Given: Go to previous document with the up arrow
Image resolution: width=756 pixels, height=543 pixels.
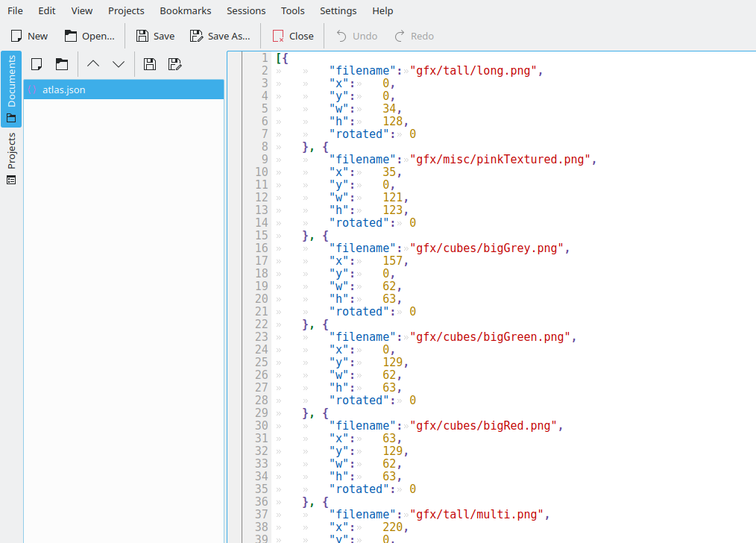Looking at the screenshot, I should tap(93, 64).
